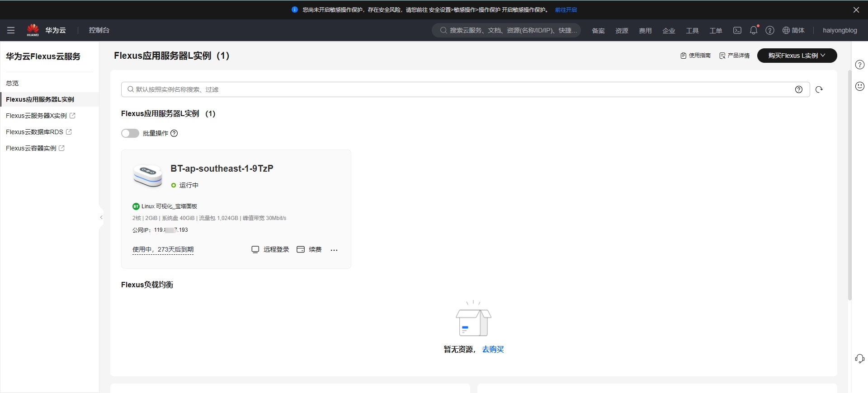Focus the global cloud service search box
Viewport: 868px width, 393px height.
tap(506, 30)
